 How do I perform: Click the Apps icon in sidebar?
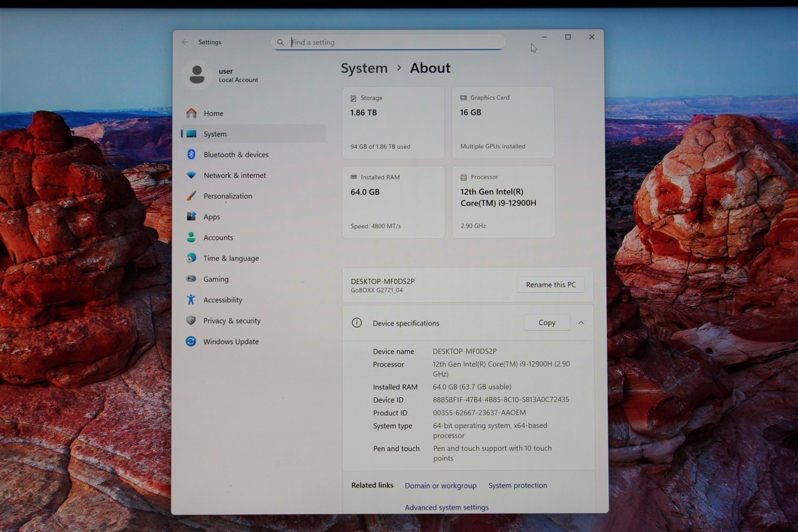point(191,216)
